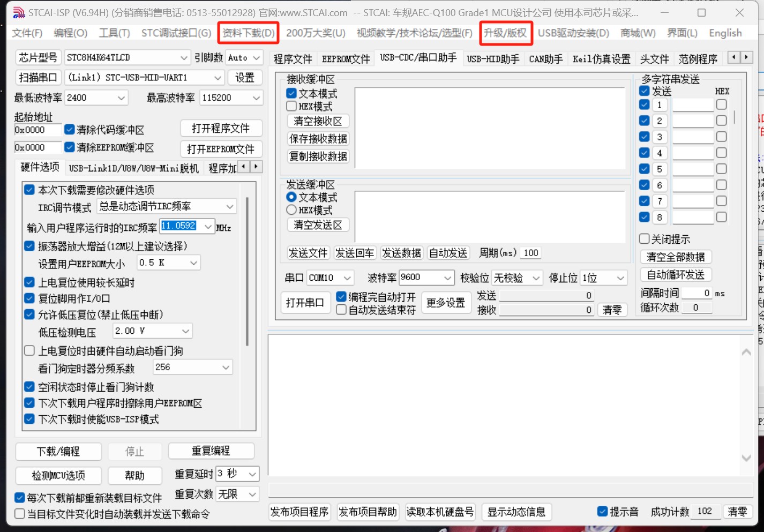The height and width of the screenshot is (532, 764).
Task: Open the 升级/版权 menu
Action: tap(505, 33)
